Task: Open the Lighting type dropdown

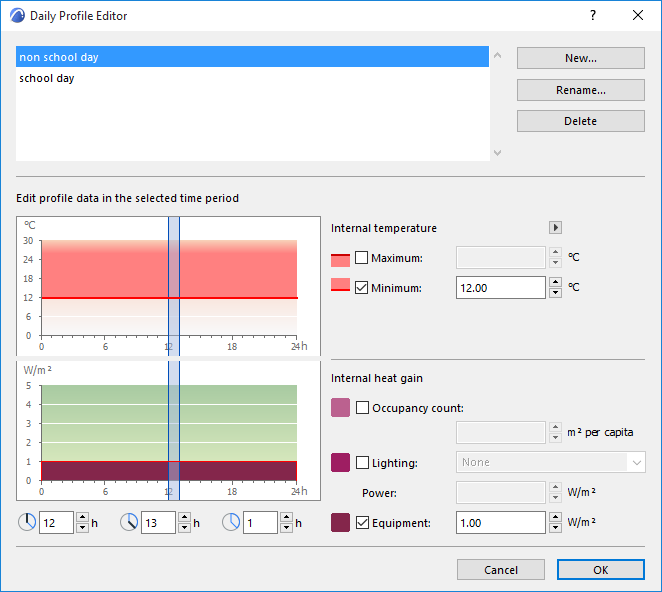Action: click(x=550, y=462)
